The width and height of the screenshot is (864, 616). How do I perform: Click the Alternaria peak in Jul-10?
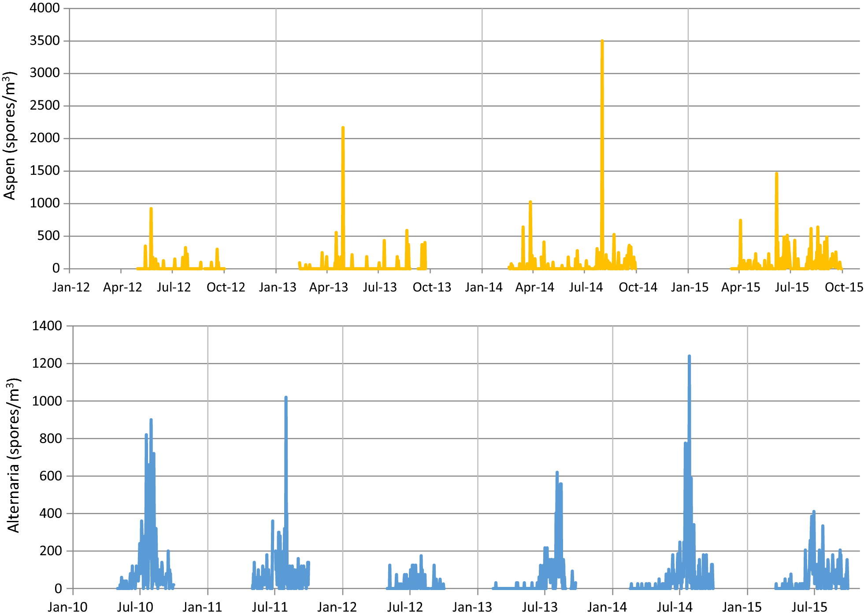[151, 421]
